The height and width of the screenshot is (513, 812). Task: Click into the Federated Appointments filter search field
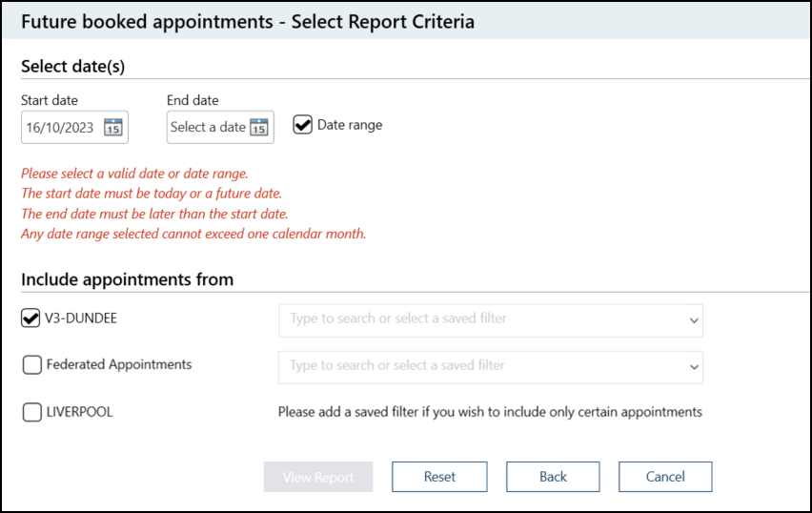tap(477, 366)
